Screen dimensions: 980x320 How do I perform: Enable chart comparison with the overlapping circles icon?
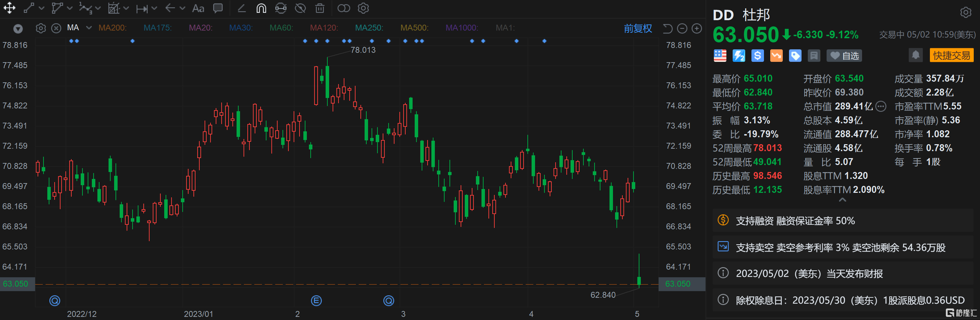[343, 8]
